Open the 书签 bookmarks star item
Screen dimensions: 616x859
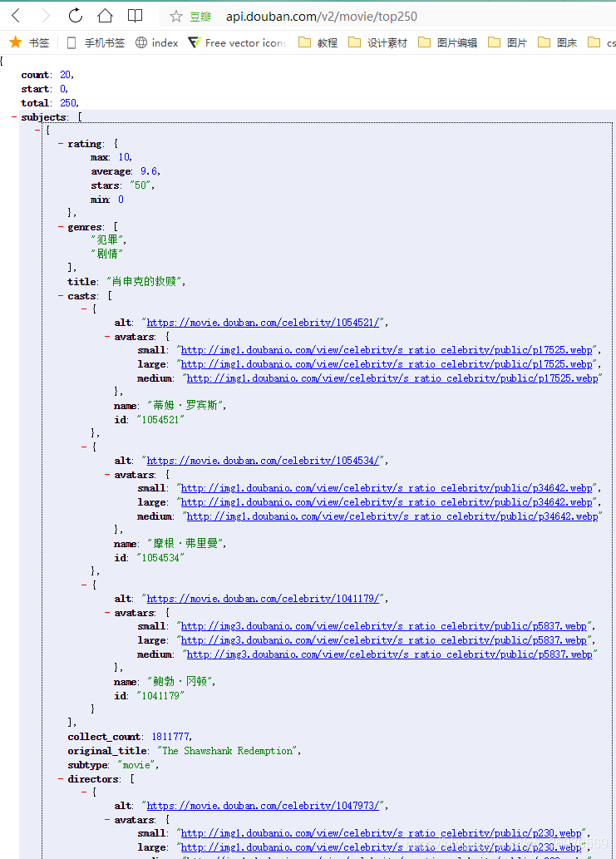30,42
